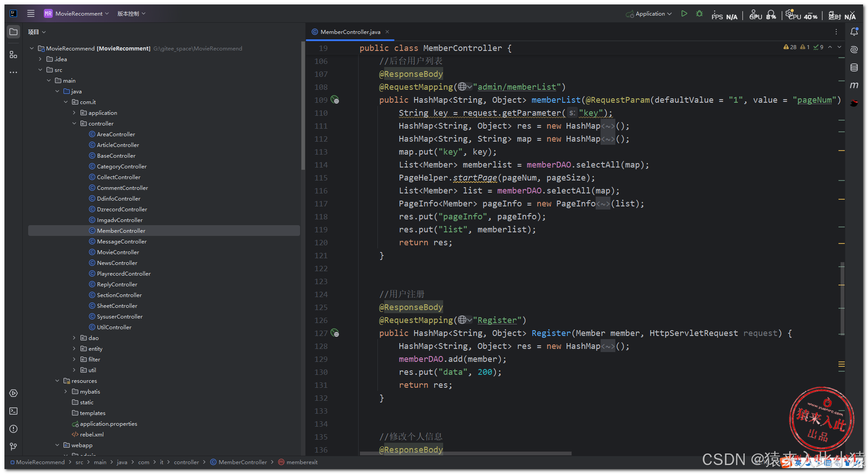Open the Terminal tool window

(x=13, y=411)
